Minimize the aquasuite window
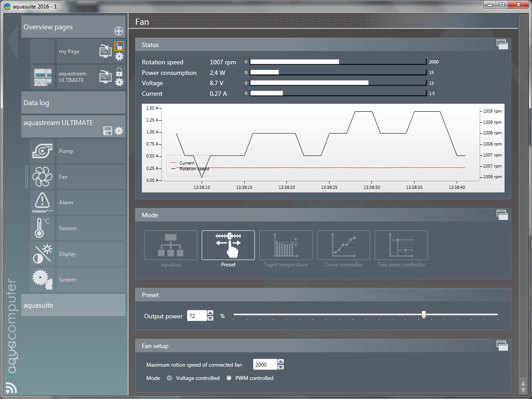 489,4
